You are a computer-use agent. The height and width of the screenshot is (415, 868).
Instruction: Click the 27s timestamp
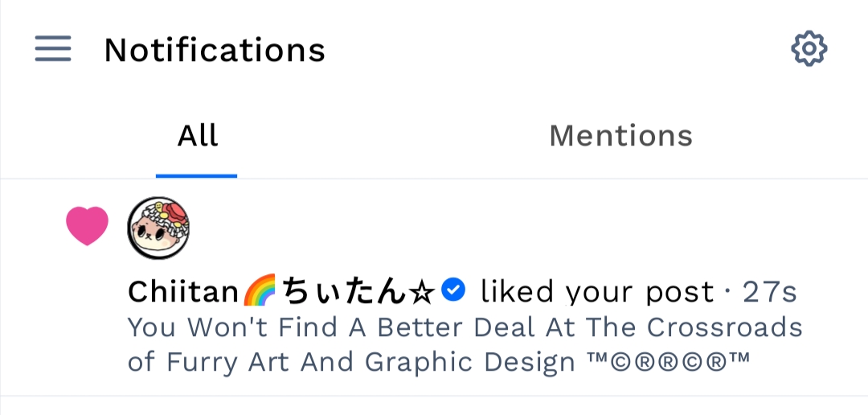(769, 291)
